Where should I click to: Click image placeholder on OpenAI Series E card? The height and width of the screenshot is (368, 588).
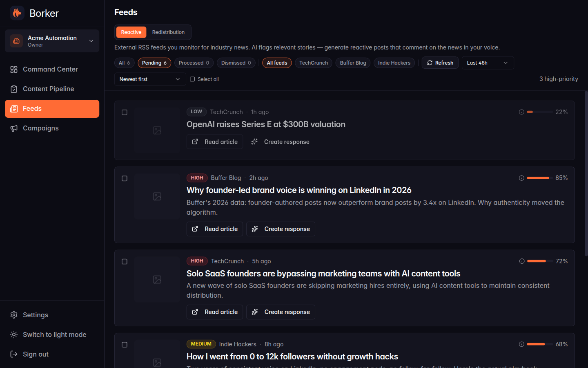[157, 130]
